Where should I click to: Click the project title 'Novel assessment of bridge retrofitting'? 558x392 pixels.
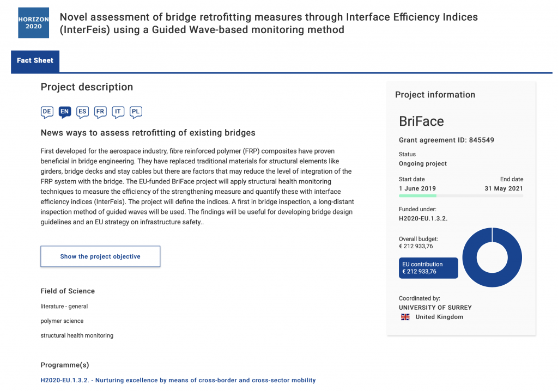click(269, 23)
